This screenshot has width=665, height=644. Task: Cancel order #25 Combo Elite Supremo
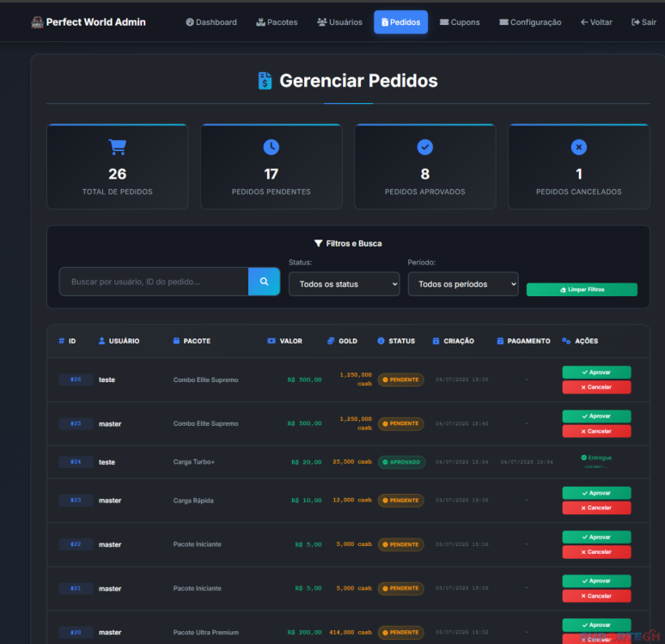596,431
